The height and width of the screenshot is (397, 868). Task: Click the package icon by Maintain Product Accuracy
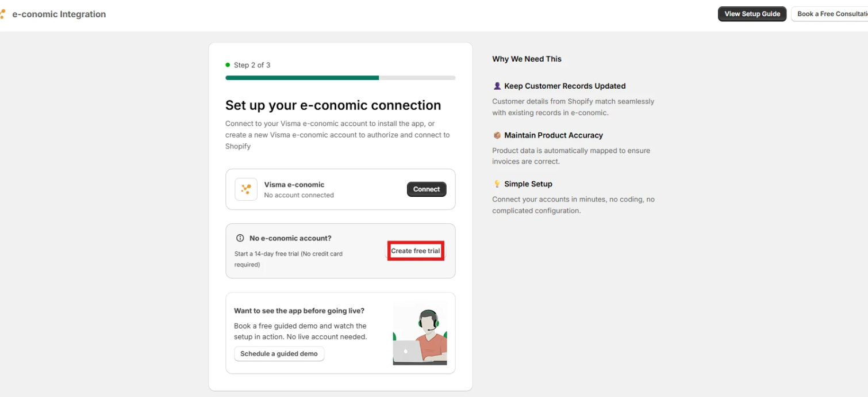pos(497,135)
